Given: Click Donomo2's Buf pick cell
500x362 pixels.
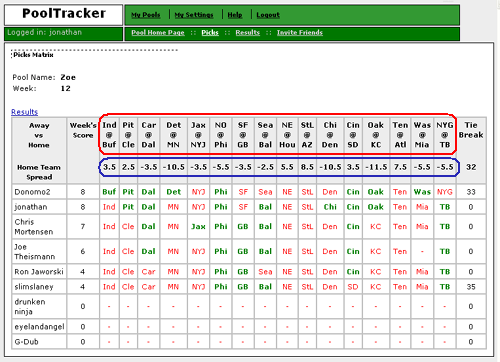Looking at the screenshot, I should pos(109,192).
